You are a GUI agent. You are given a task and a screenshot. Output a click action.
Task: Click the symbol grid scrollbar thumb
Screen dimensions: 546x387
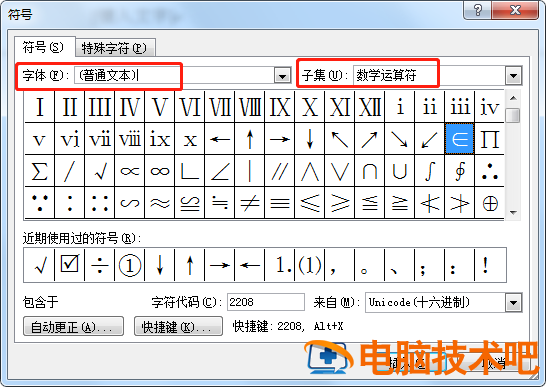pos(513,115)
